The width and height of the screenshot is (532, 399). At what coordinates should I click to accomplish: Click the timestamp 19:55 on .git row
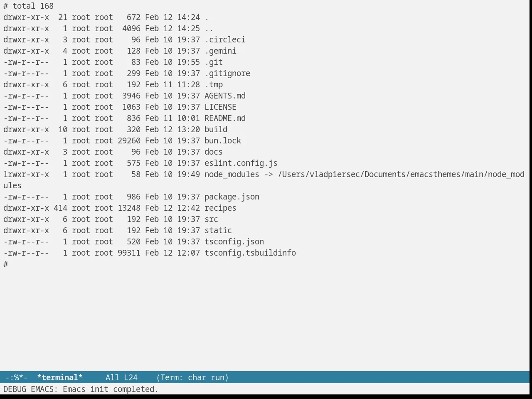click(x=188, y=62)
